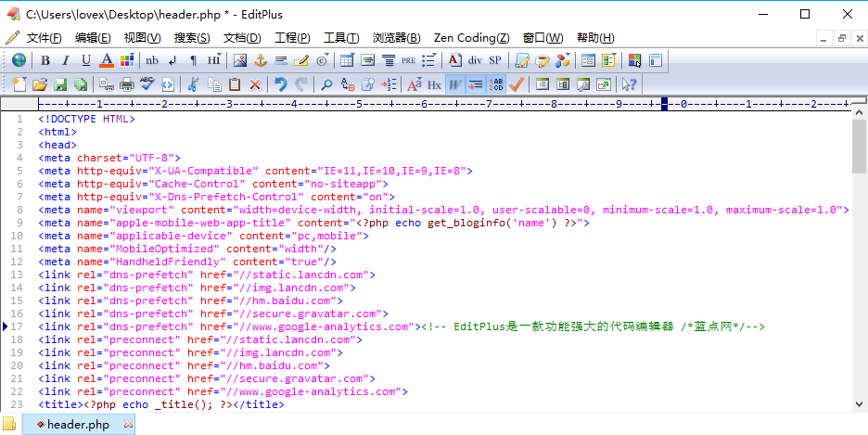Delete selection with red X icon
The image size is (868, 435).
255,84
